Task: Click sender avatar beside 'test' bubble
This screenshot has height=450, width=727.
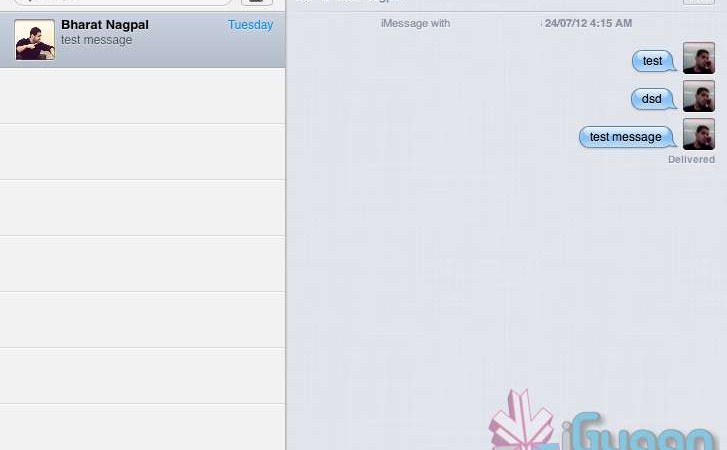Action: [x=698, y=59]
